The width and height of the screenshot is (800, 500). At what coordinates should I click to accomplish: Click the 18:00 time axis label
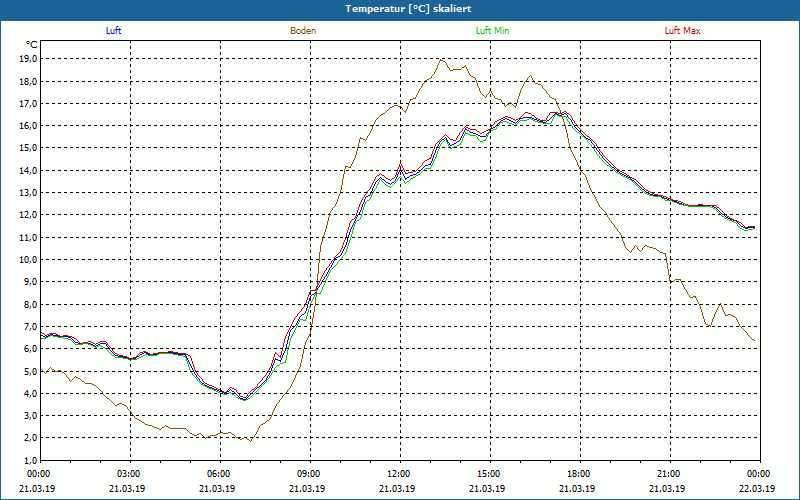580,474
